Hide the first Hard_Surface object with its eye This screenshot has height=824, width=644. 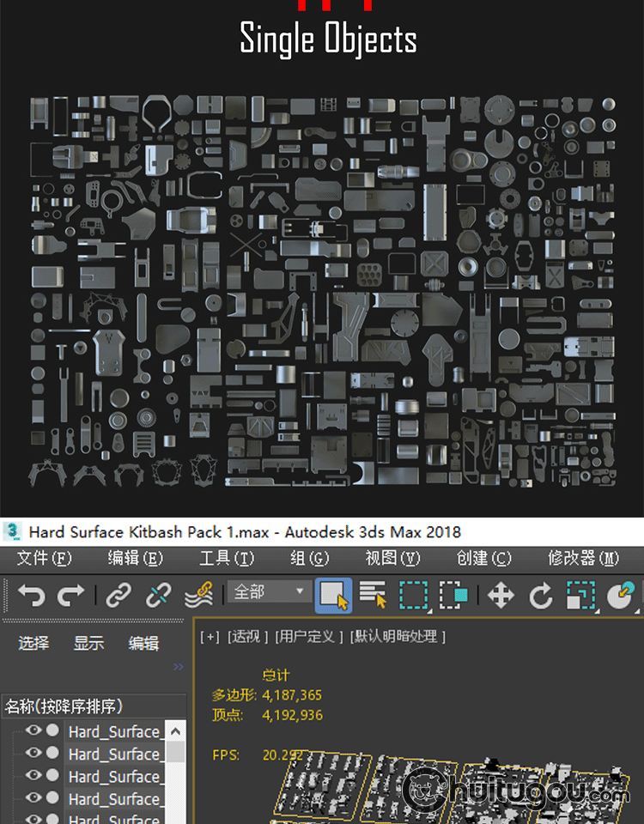(x=33, y=730)
